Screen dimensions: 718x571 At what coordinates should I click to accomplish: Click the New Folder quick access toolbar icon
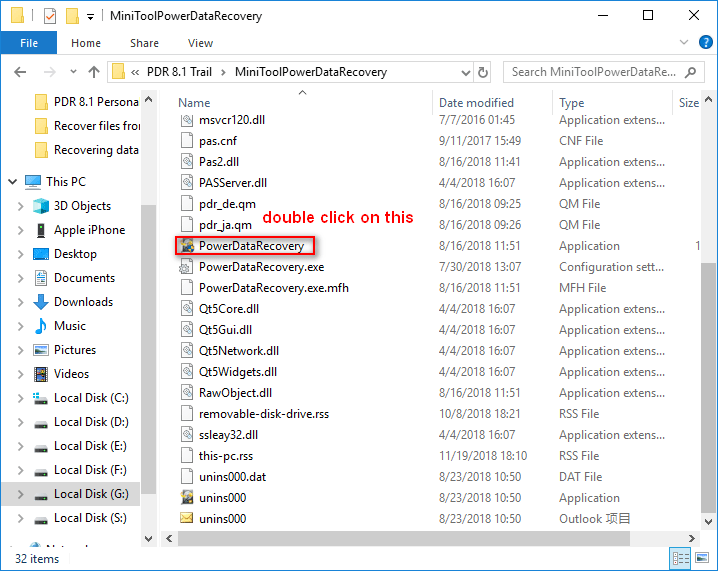[x=72, y=16]
